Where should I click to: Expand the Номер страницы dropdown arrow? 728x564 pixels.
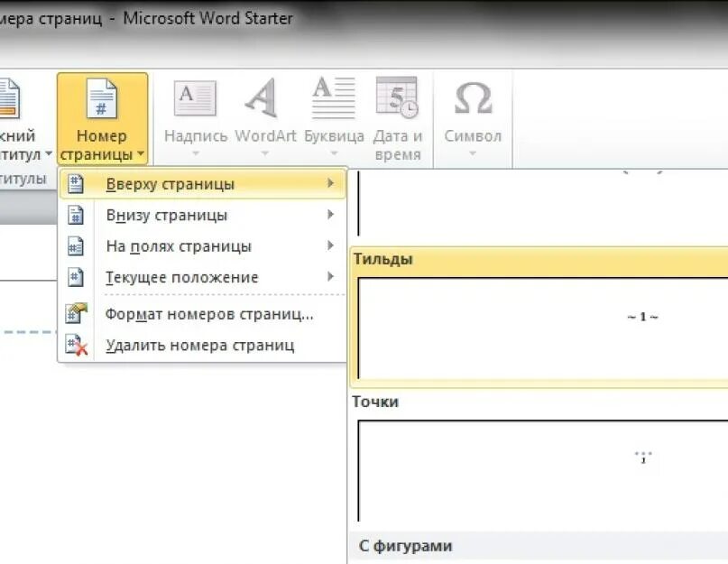(x=141, y=153)
